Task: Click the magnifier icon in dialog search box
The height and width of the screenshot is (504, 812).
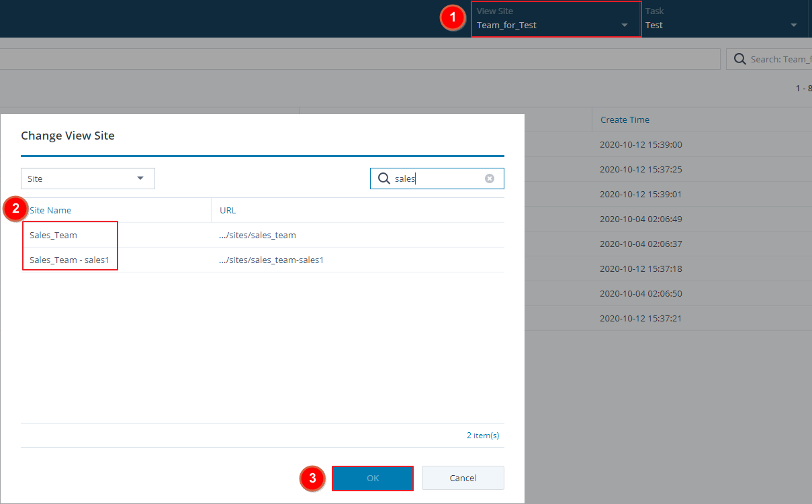Action: pyautogui.click(x=384, y=179)
